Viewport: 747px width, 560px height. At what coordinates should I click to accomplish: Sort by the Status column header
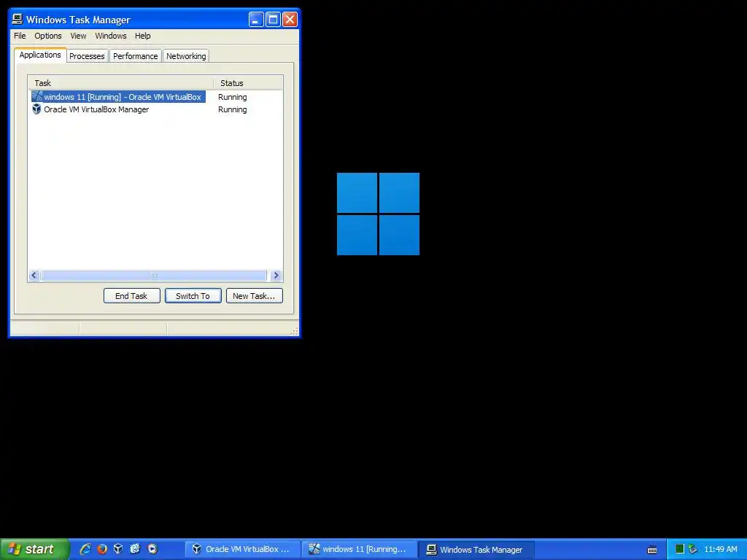point(248,83)
